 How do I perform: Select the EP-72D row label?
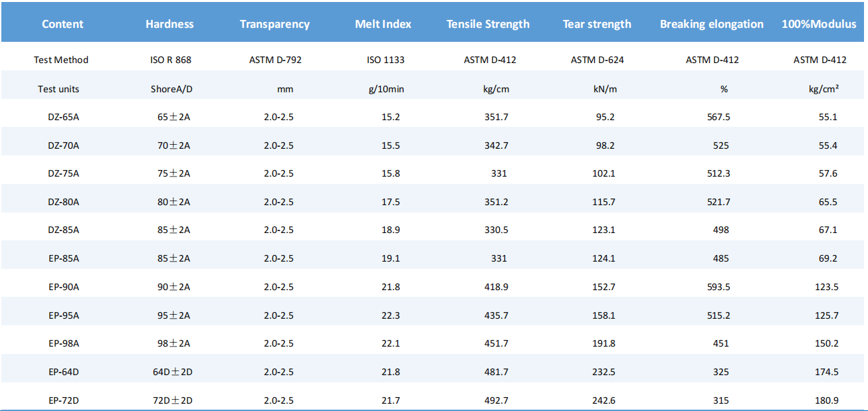pos(63,400)
